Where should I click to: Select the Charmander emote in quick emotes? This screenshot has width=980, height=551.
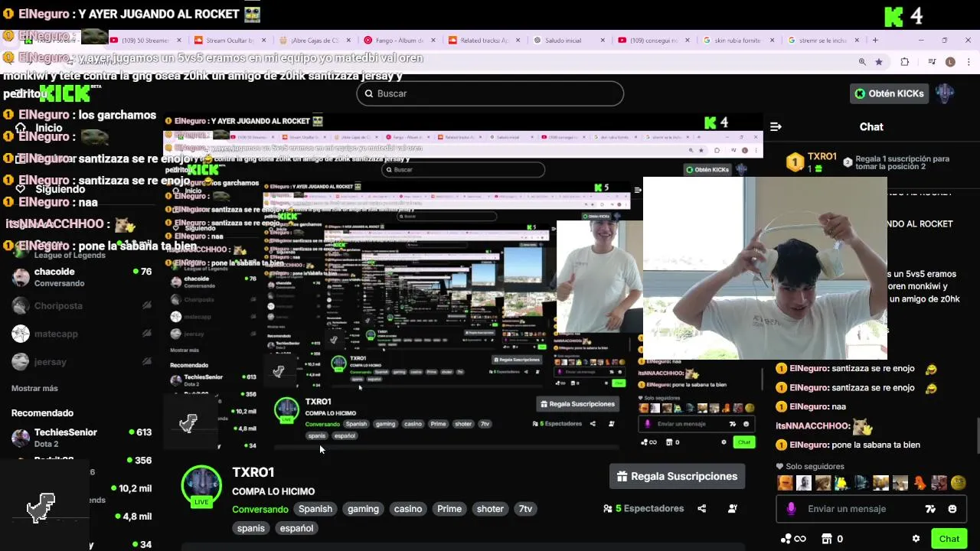coord(920,483)
